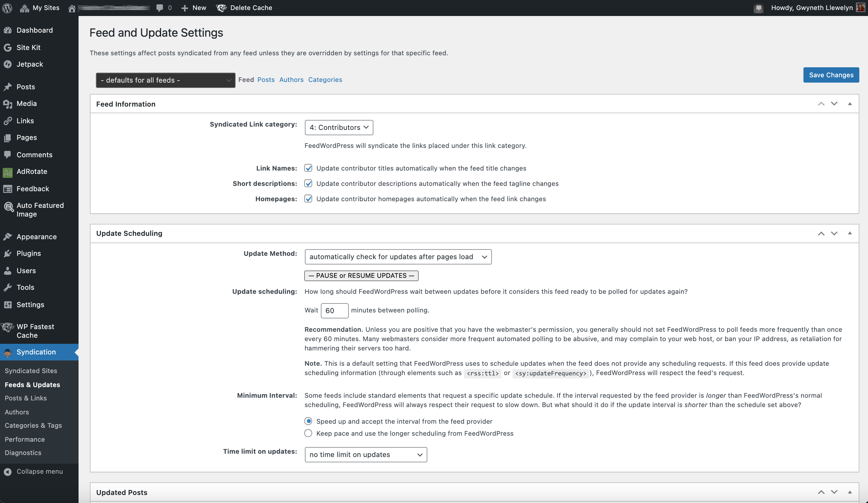Click the Pages icon in sidebar
This screenshot has height=503, width=868.
[x=8, y=138]
